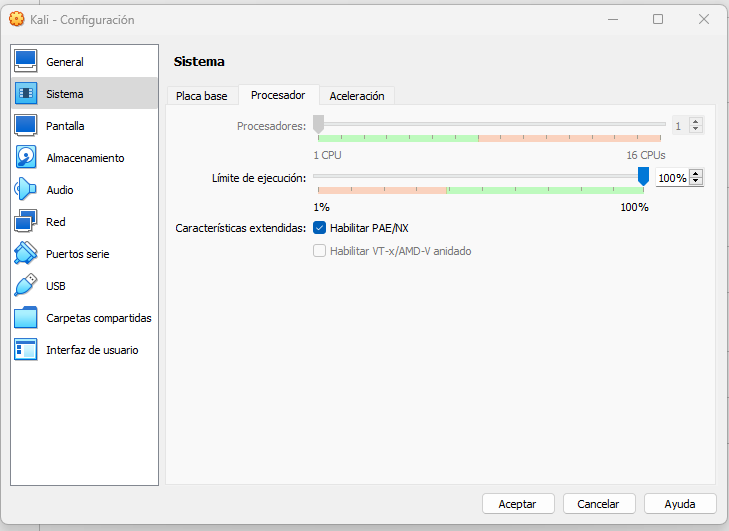Select the Carpetas compartidas folder icon

26,318
